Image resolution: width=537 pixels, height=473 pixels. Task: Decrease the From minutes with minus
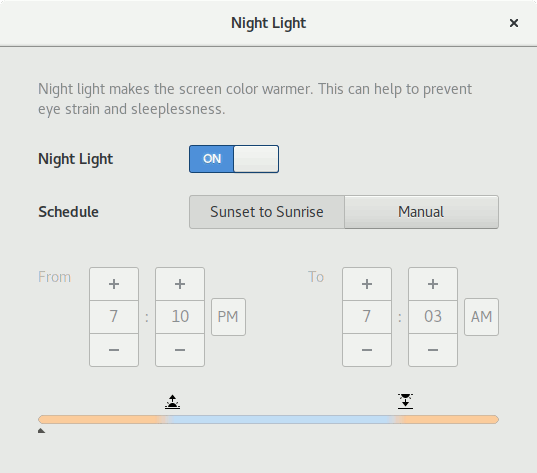(x=180, y=350)
